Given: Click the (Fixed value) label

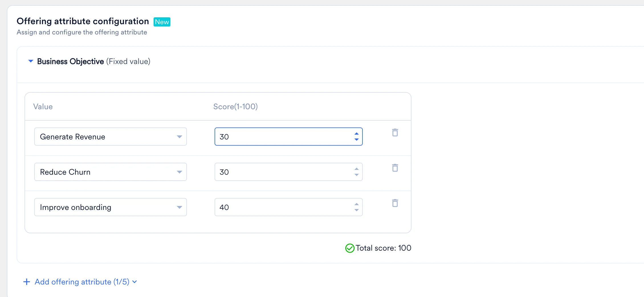Looking at the screenshot, I should tap(128, 61).
